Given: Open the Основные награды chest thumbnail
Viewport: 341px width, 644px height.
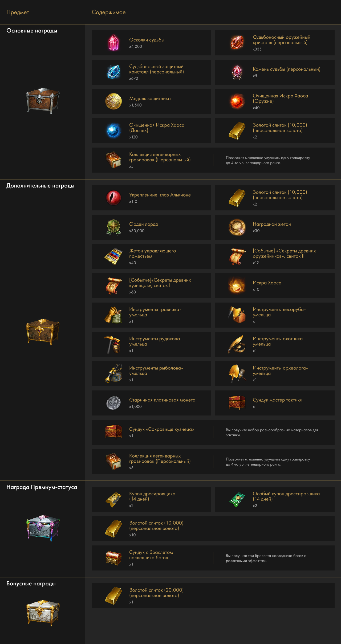Looking at the screenshot, I should pyautogui.click(x=43, y=101).
